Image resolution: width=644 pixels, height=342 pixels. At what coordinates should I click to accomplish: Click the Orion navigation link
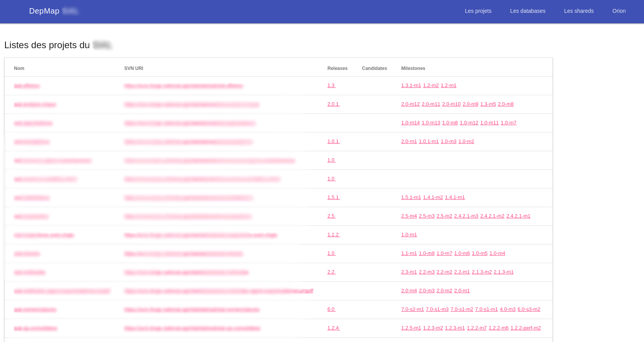(x=619, y=11)
